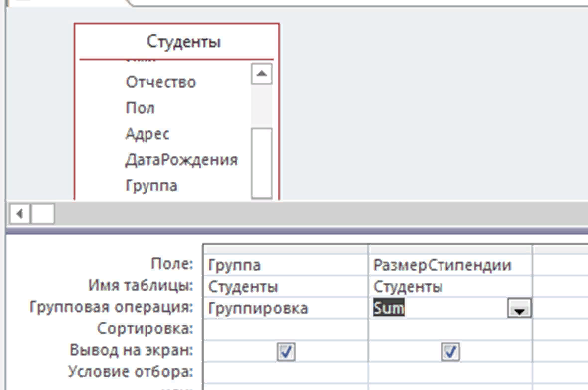Toggle show checkbox for Группа column
Image resolution: width=588 pixels, height=390 pixels.
coord(286,352)
